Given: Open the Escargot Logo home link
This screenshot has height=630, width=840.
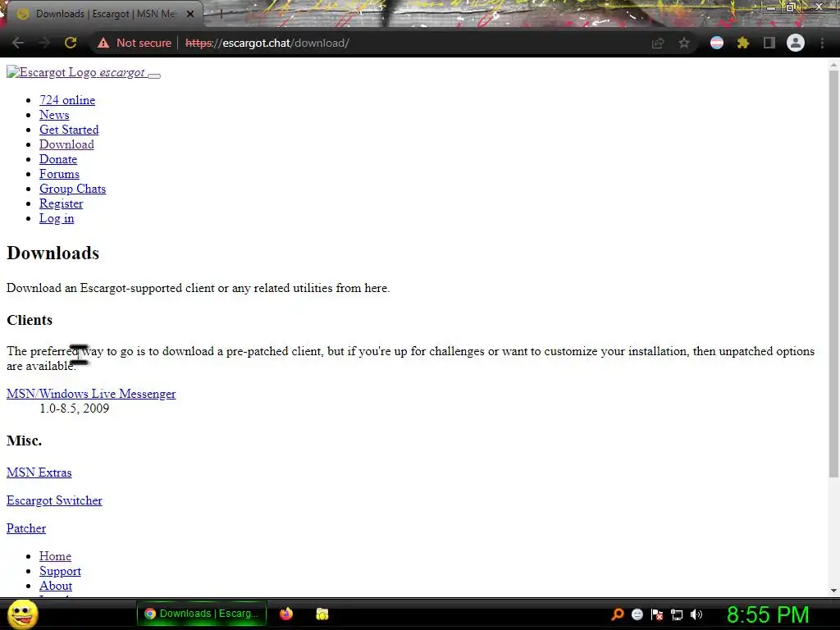Looking at the screenshot, I should tap(75, 72).
